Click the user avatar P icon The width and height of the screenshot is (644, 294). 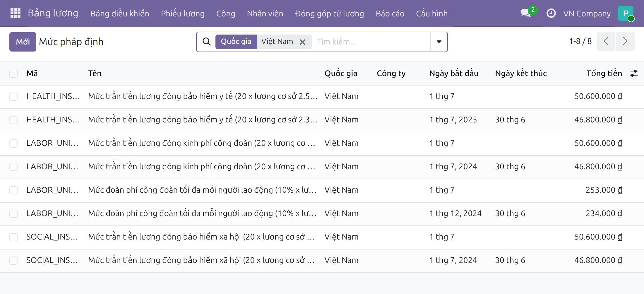click(626, 13)
